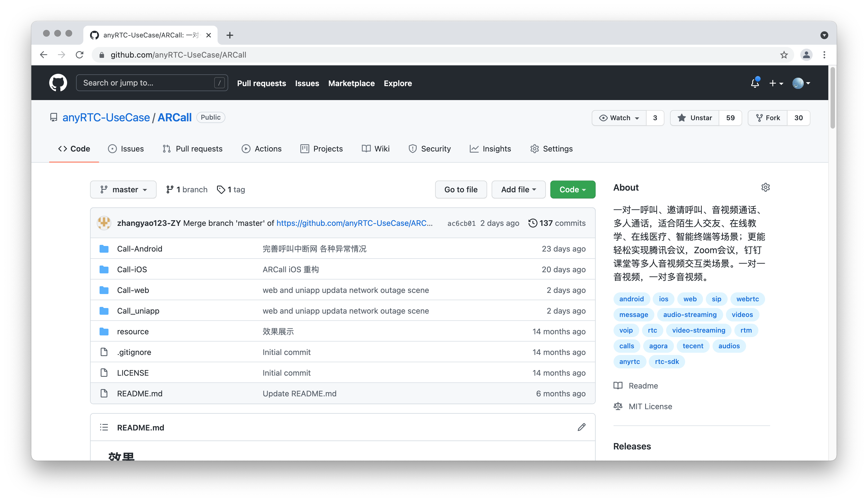The width and height of the screenshot is (868, 502).
Task: Open Marketplace from the top navigation
Action: coord(351,83)
